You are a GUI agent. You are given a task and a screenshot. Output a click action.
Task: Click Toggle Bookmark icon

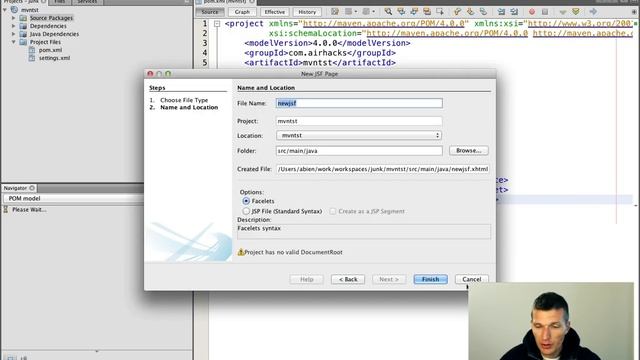(x=483, y=12)
